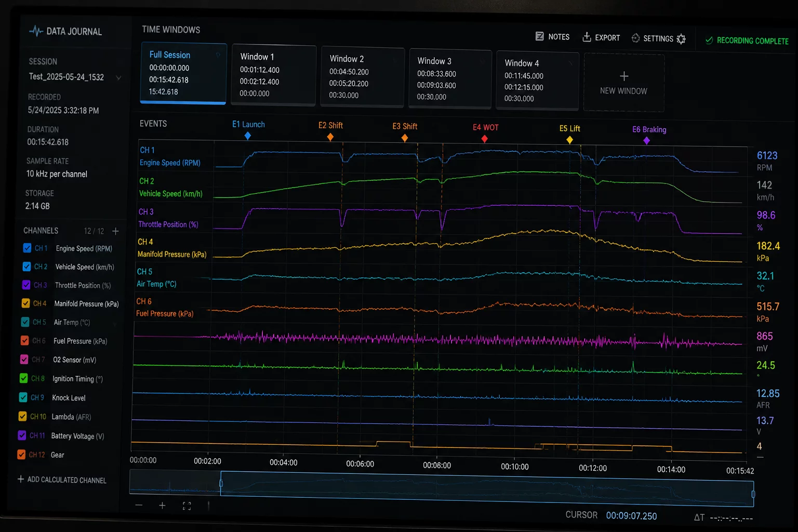Click the SETTINGS button label
798x532 pixels.
click(x=658, y=38)
